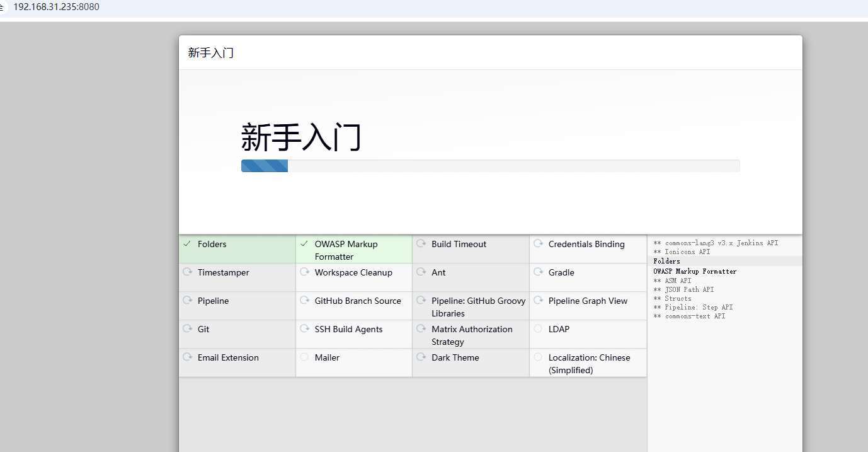Click the Pipeline Graph View plugin name
868x452 pixels.
pyautogui.click(x=588, y=301)
